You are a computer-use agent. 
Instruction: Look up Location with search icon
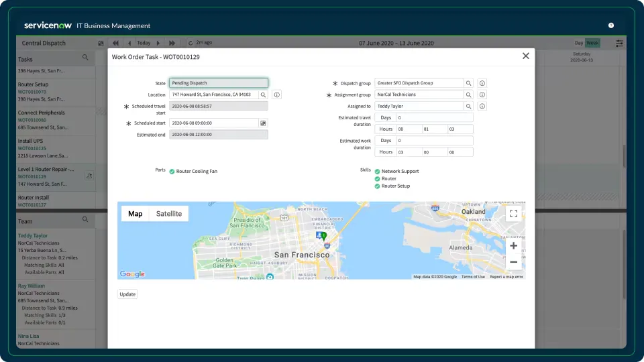point(263,95)
